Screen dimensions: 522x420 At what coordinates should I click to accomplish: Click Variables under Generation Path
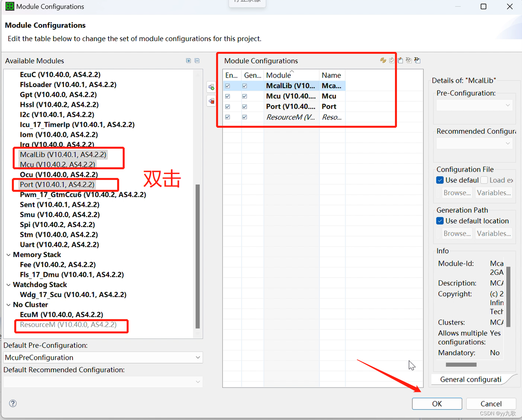click(x=494, y=233)
